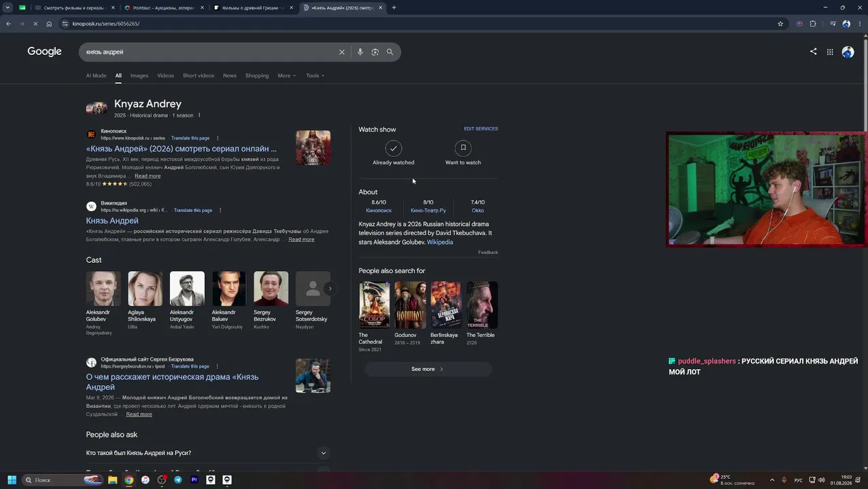Open Sergey Bezrukov cast photo
Viewport: 868px width, 489px height.
click(271, 289)
